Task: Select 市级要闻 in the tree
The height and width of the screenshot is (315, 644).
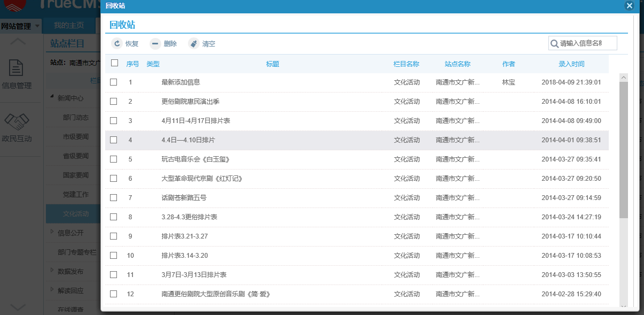Action: click(76, 137)
